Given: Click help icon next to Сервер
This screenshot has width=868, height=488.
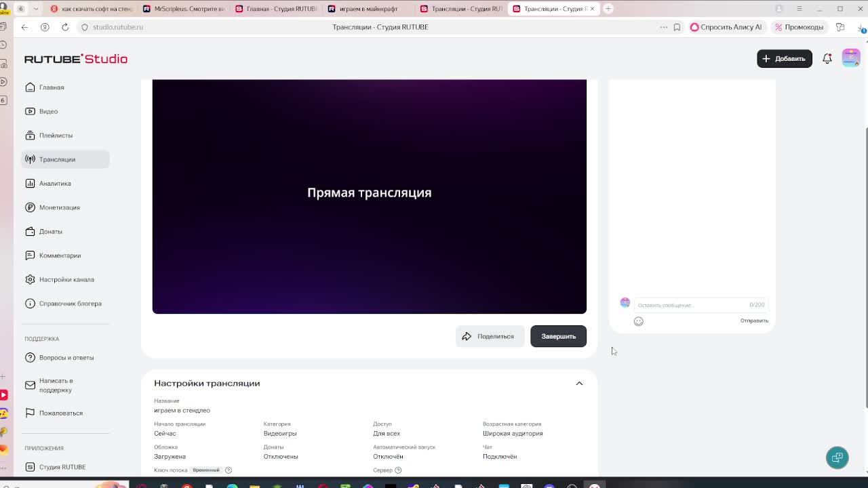Looking at the screenshot, I should (x=398, y=470).
